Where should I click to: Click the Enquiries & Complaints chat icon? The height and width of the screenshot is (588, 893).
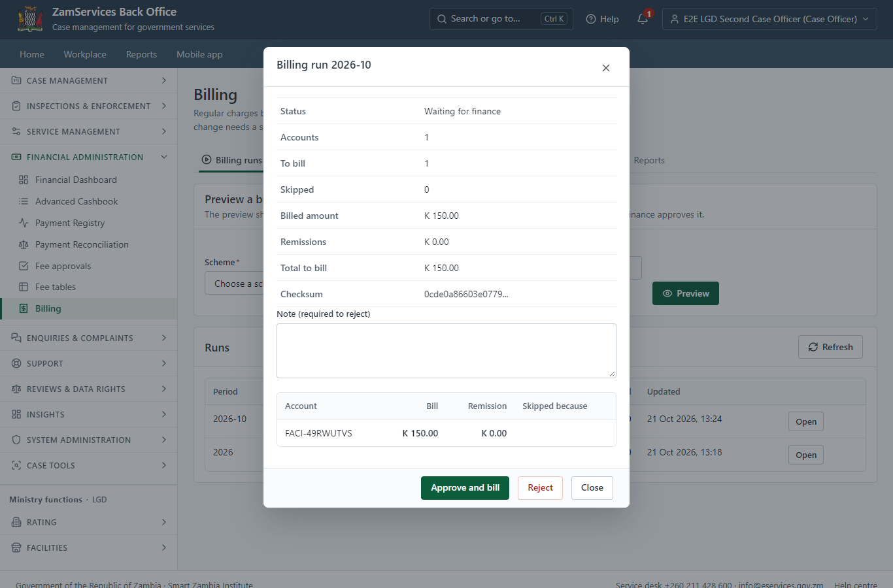[16, 338]
